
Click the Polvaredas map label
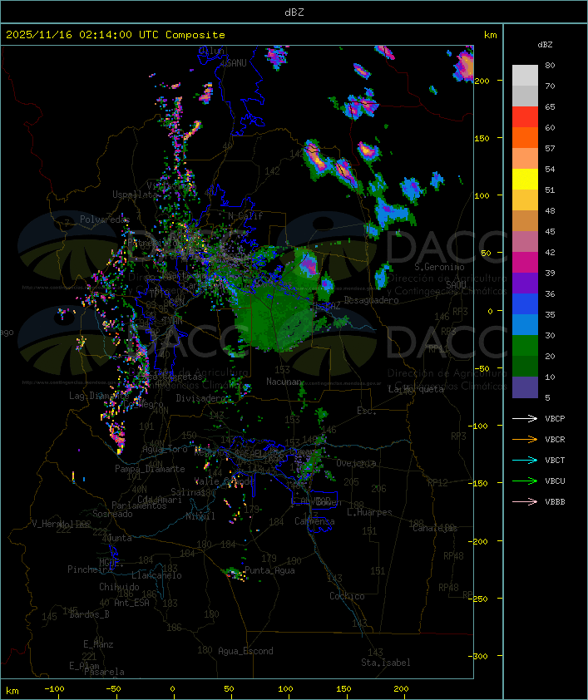(105, 219)
